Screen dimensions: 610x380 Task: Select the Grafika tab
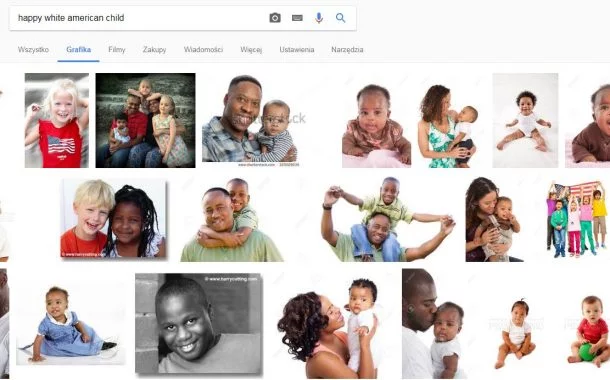(x=79, y=50)
